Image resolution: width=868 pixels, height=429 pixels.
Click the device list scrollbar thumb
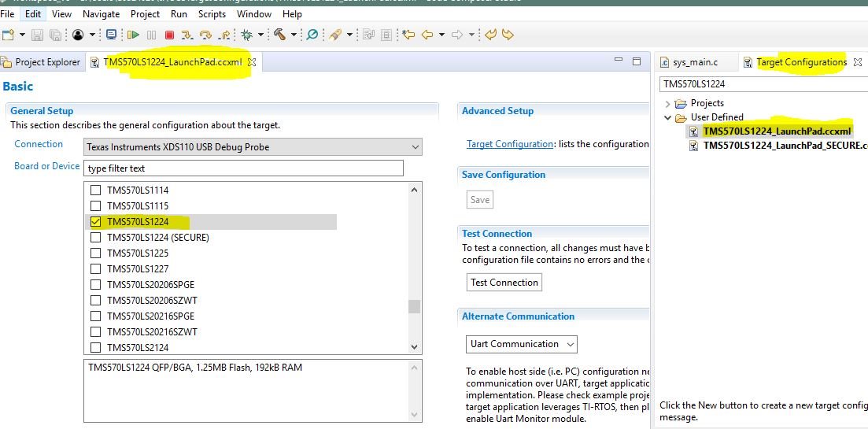tap(414, 307)
